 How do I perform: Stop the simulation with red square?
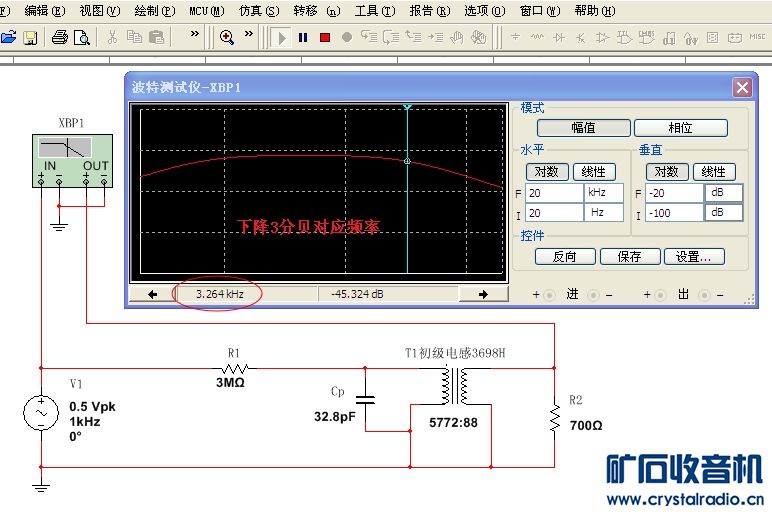coord(325,37)
